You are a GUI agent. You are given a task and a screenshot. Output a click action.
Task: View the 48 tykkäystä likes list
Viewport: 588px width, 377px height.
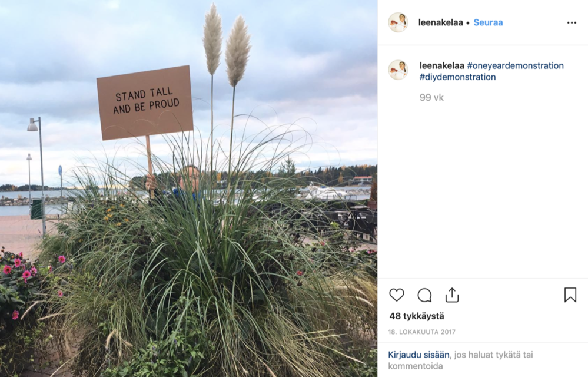[x=417, y=316]
